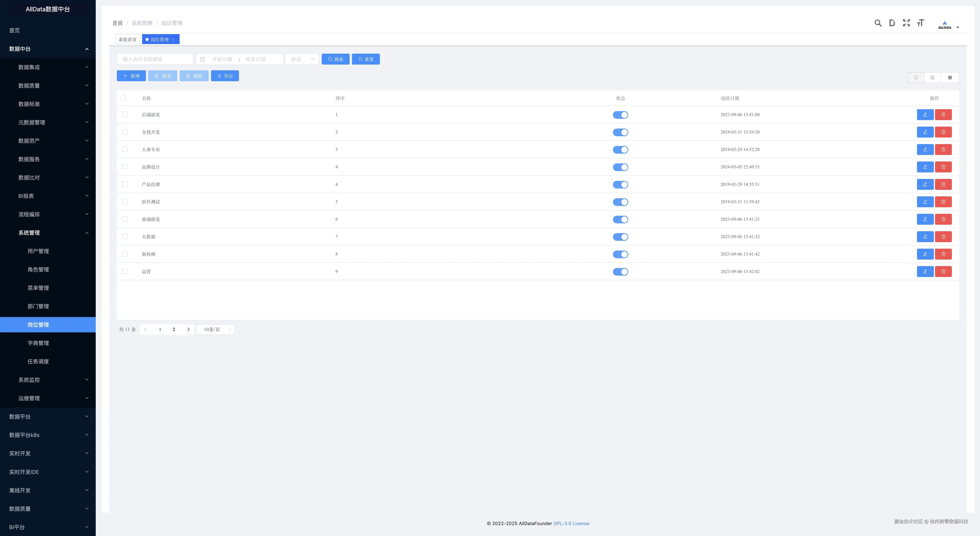
Task: Open the 状态 filter dropdown
Action: 302,59
